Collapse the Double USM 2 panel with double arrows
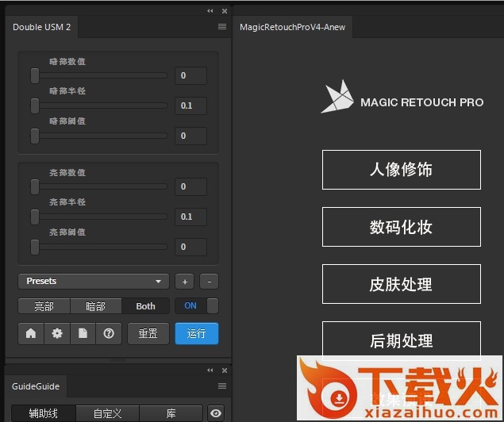Viewport: 504px width, 422px height. tap(210, 11)
